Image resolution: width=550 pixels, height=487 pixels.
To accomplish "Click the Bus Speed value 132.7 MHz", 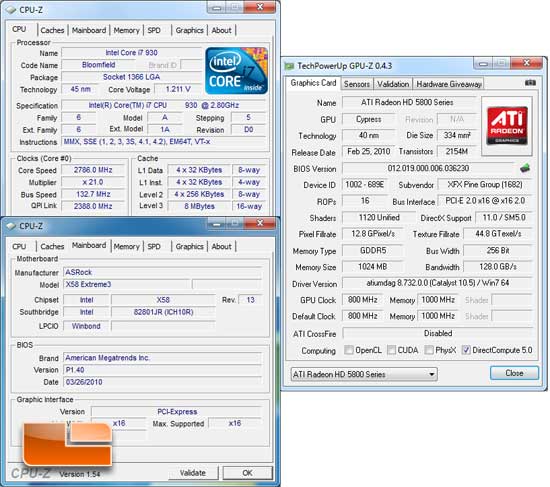I will click(93, 194).
